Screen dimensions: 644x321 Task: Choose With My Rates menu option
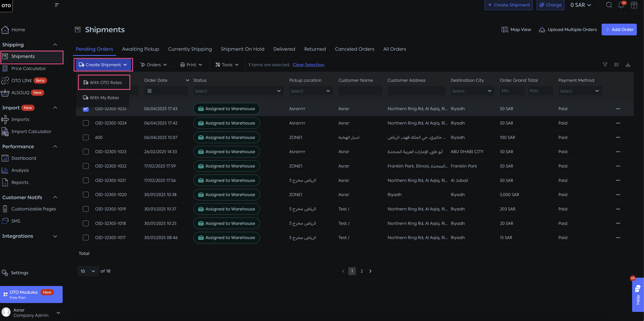104,98
